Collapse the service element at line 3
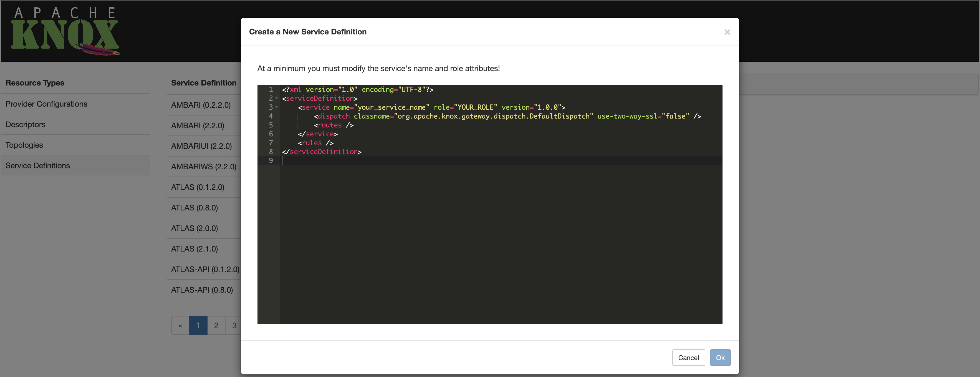 tap(277, 107)
